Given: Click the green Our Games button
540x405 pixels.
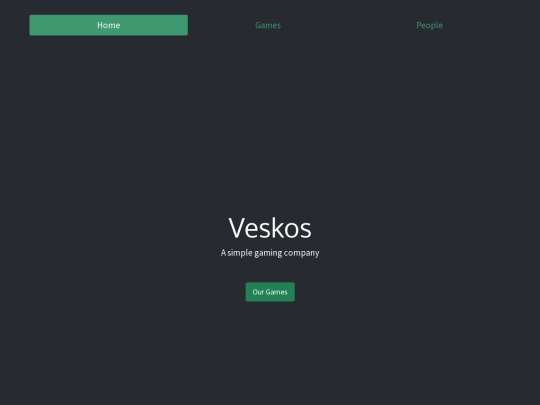Looking at the screenshot, I should (x=270, y=292).
